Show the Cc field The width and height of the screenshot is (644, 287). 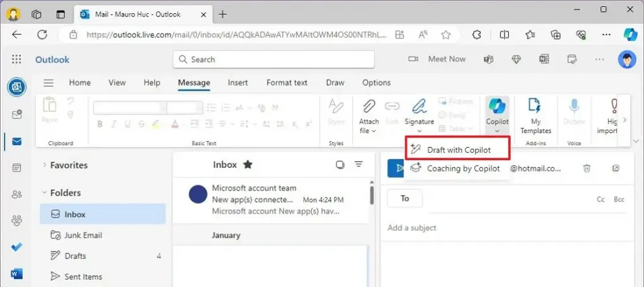600,199
